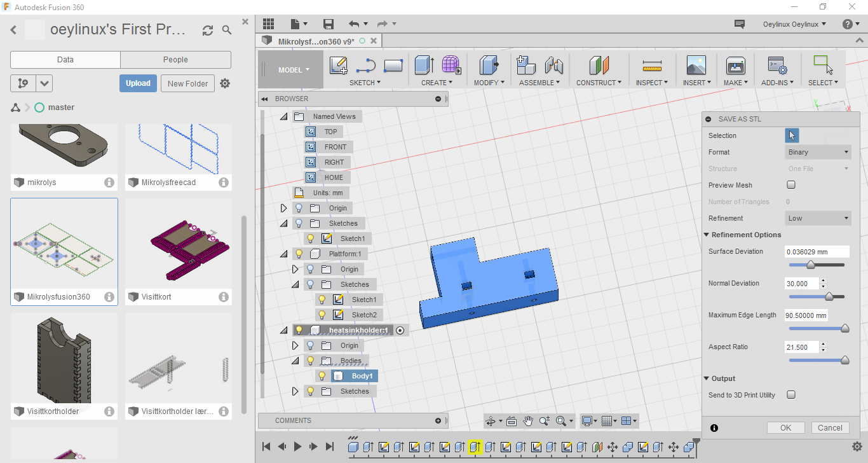Search the project data panel
This screenshot has height=463, width=868.
pyautogui.click(x=227, y=30)
